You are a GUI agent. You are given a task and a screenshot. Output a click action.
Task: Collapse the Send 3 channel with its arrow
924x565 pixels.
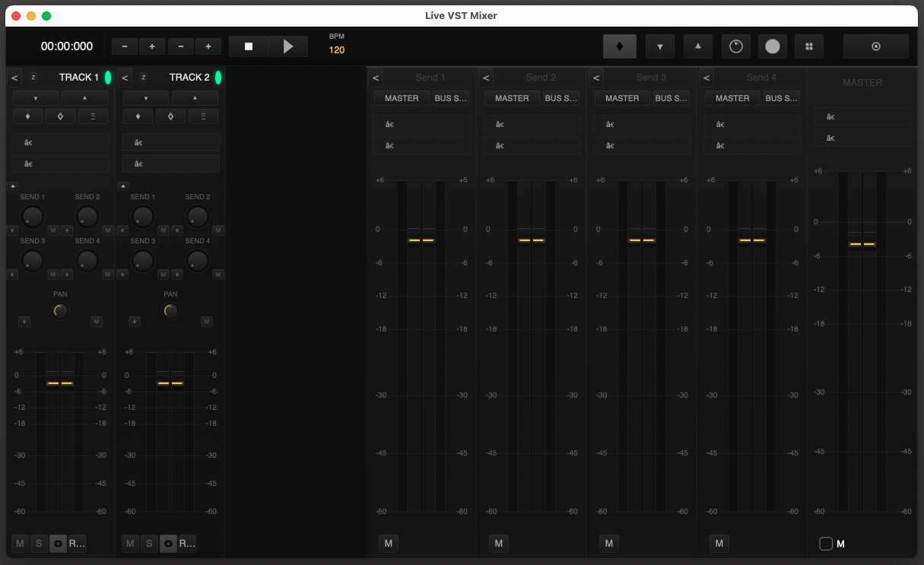click(596, 78)
